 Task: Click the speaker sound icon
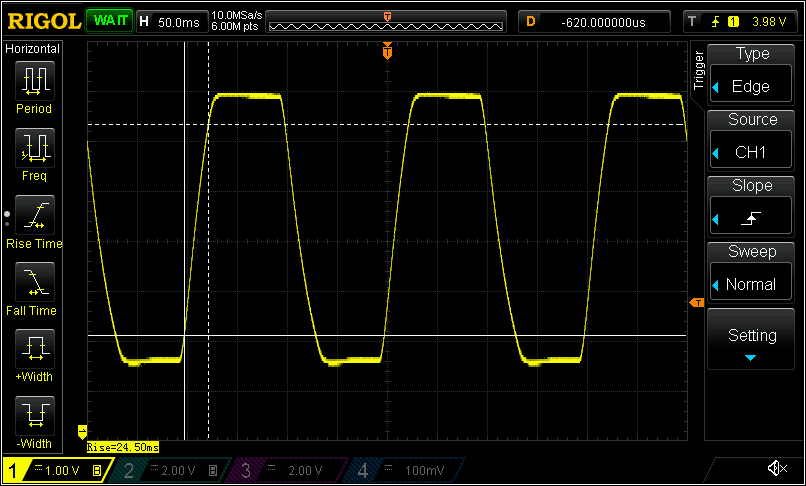(776, 468)
